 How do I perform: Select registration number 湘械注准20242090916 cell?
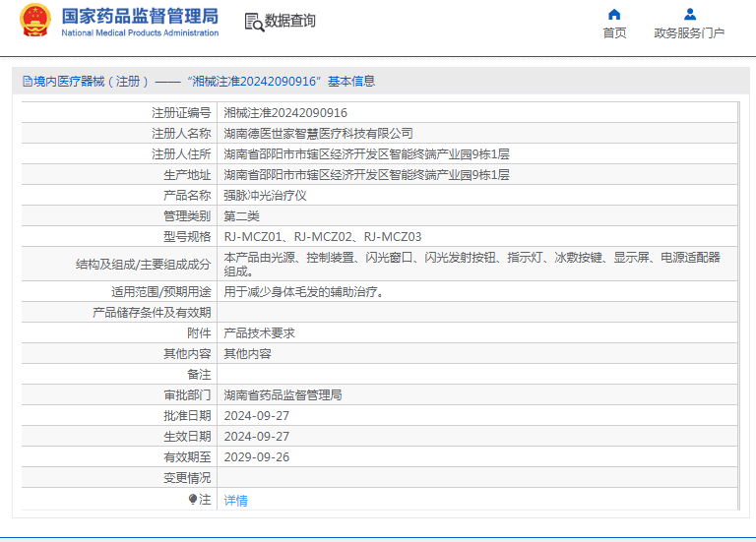pos(285,113)
